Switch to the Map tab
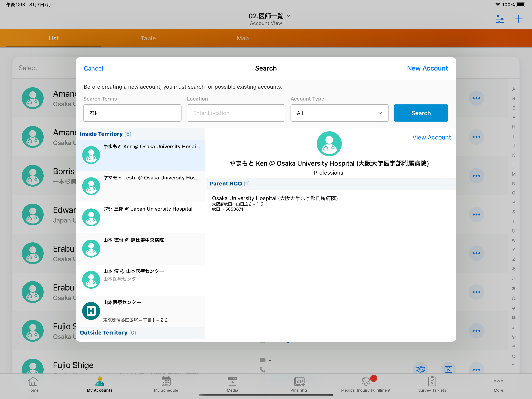532x399 pixels. [x=242, y=38]
